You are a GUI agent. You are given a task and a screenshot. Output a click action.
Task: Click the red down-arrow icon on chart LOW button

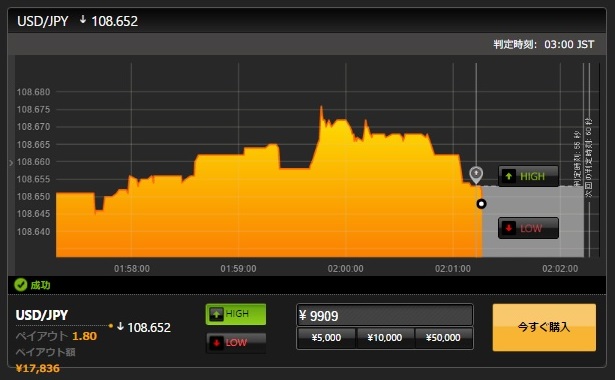coord(508,228)
